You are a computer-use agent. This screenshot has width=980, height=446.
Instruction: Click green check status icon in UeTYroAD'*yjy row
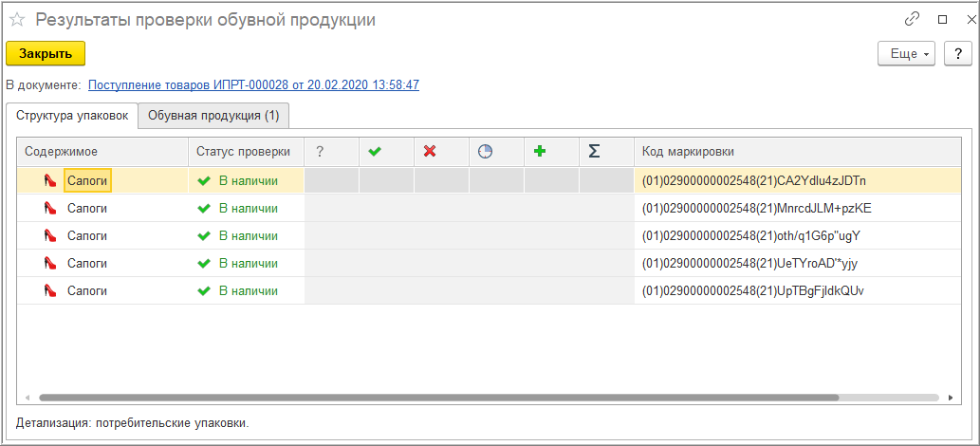[203, 264]
